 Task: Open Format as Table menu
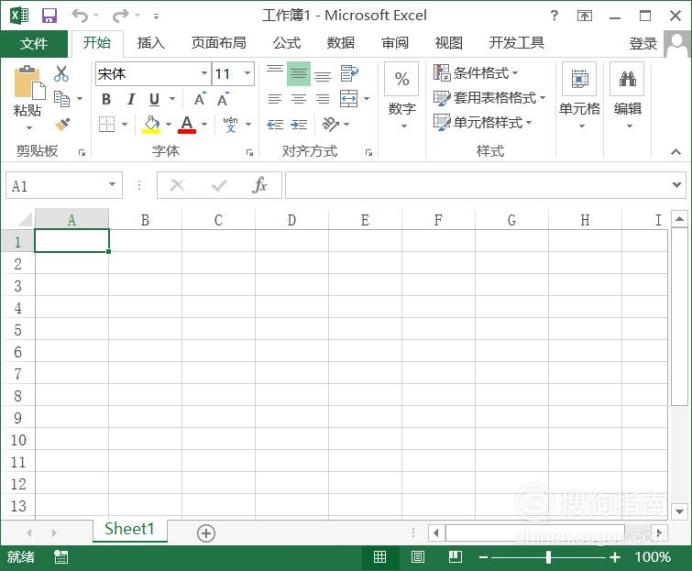pyautogui.click(x=489, y=98)
